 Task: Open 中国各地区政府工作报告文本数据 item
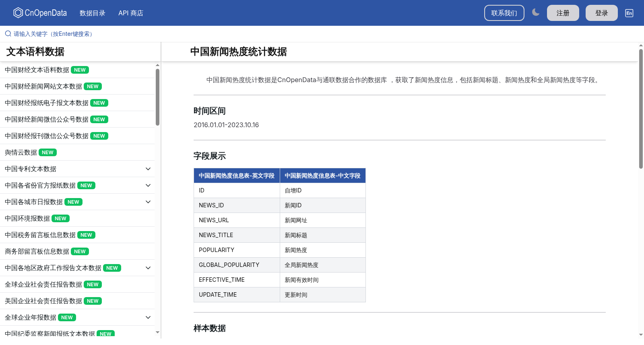tap(53, 268)
